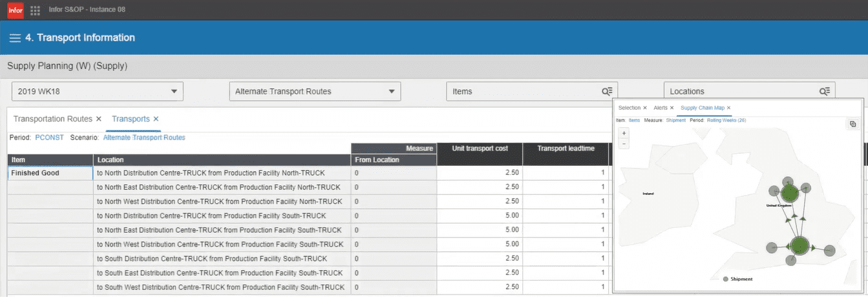Switch to the Transportation Routes tab
The image size is (868, 297).
(54, 119)
